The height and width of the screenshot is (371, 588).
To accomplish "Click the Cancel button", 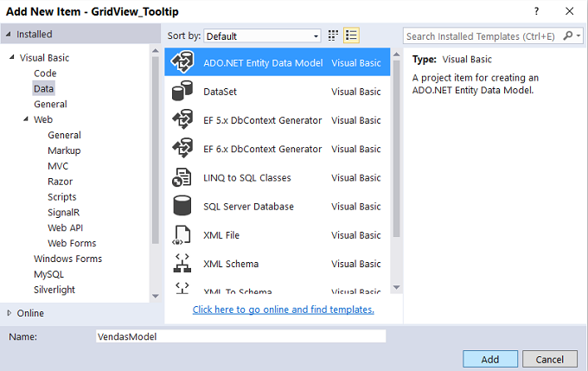I will tap(549, 359).
